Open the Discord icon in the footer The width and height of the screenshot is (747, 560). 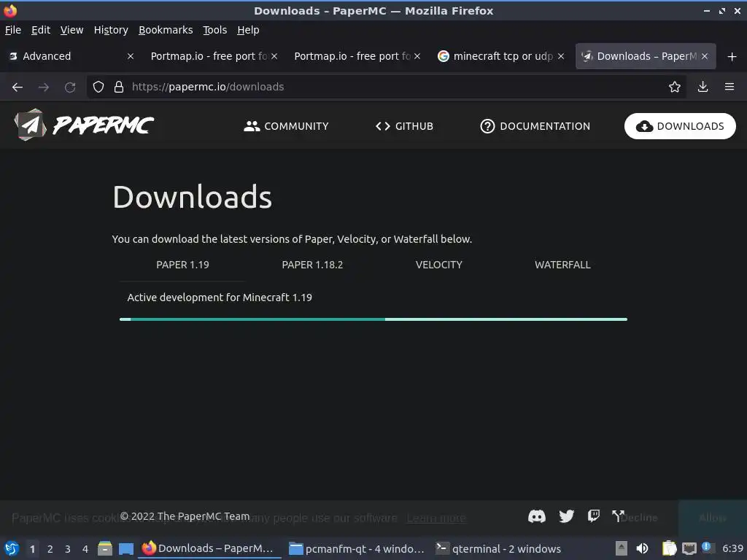point(536,516)
